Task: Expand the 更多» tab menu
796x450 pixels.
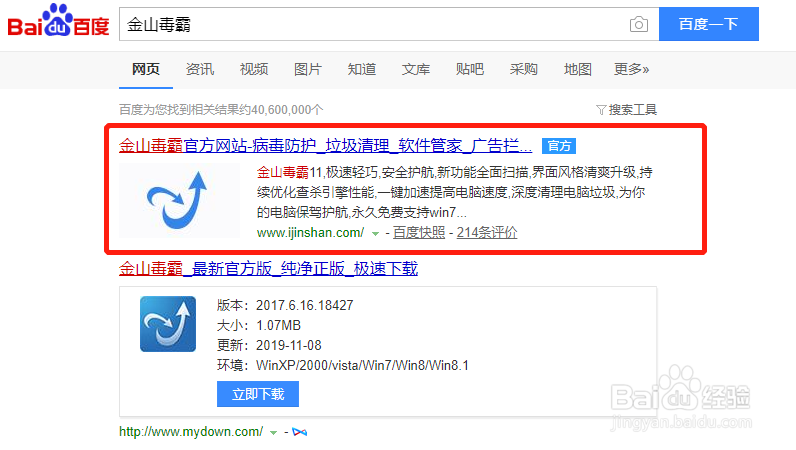Action: pyautogui.click(x=632, y=69)
